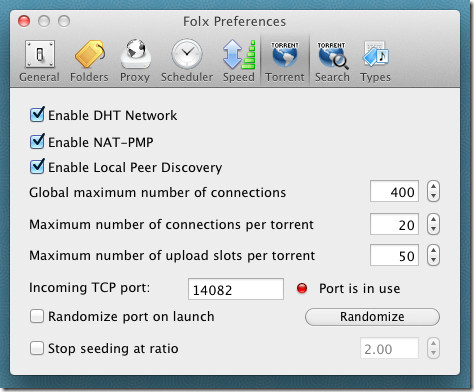The height and width of the screenshot is (392, 474).
Task: Click the seeding ratio stepper down arrow
Action: click(x=433, y=353)
